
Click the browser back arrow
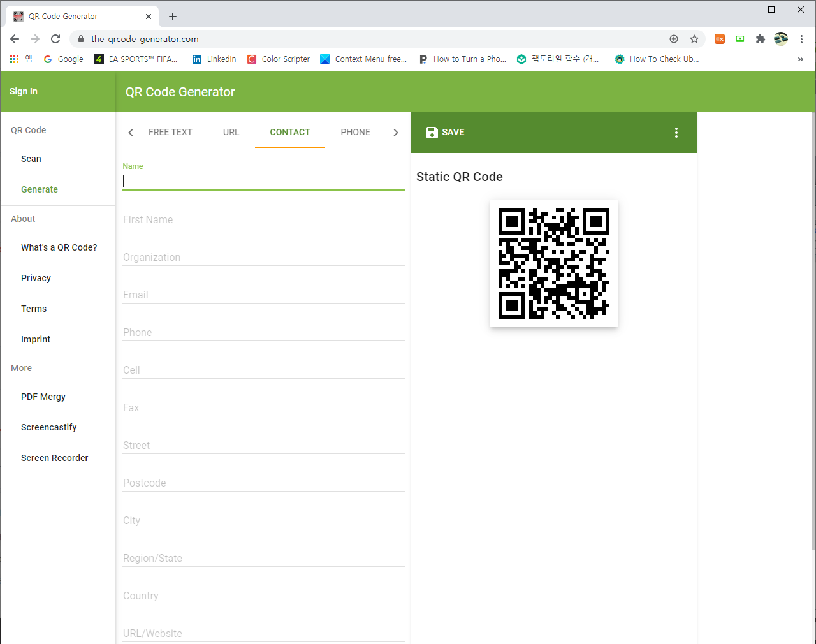(15, 39)
